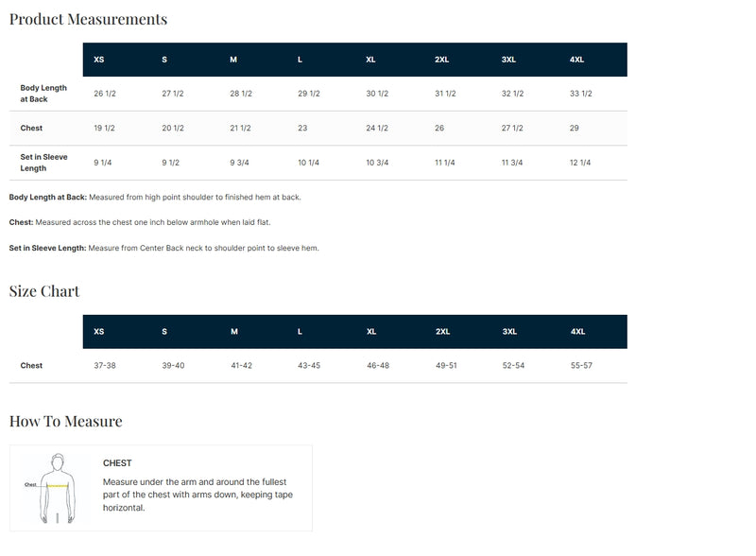The height and width of the screenshot is (556, 756).
Task: Click the 12 1/4 sleeve length value
Action: [x=580, y=163]
